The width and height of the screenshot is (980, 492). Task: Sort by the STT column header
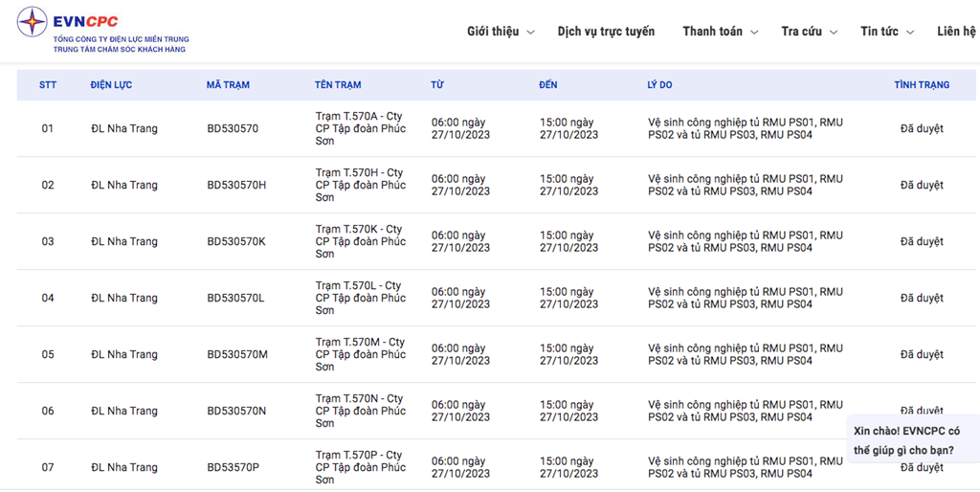point(48,85)
